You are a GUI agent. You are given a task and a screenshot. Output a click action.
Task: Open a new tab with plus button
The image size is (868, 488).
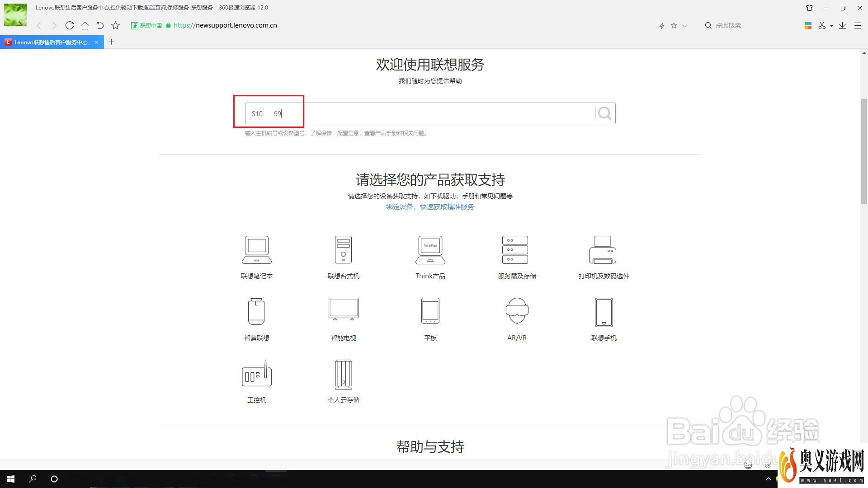click(112, 42)
